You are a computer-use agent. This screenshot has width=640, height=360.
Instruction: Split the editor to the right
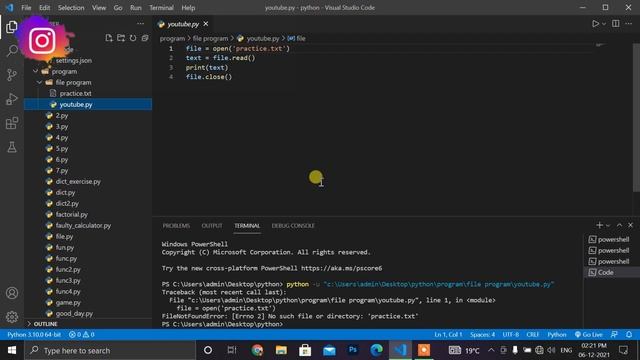616,24
